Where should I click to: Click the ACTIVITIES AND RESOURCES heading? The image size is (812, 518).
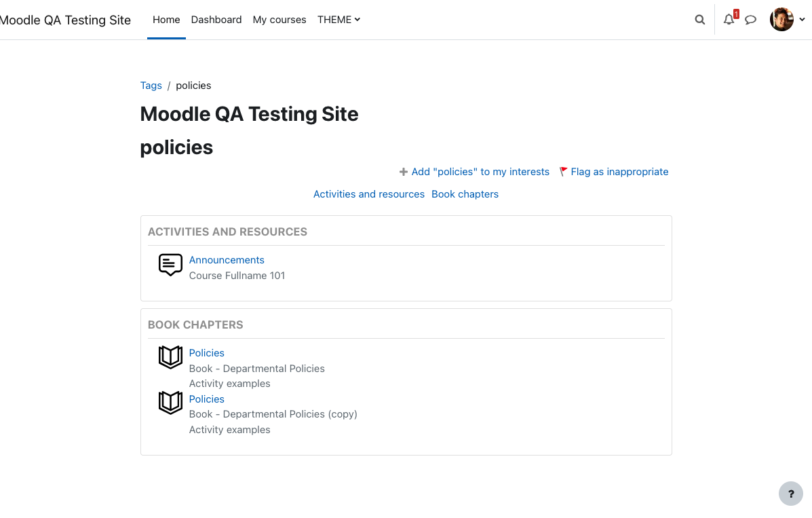(x=227, y=232)
